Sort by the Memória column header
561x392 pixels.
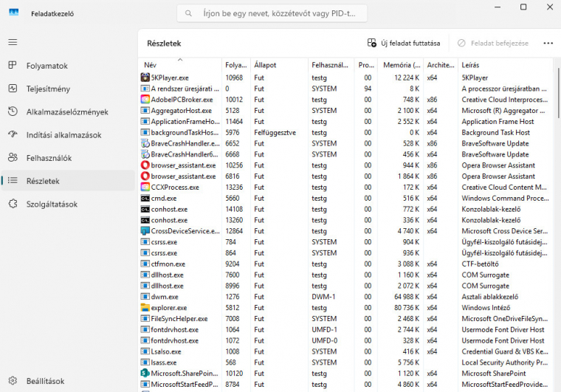coord(401,65)
